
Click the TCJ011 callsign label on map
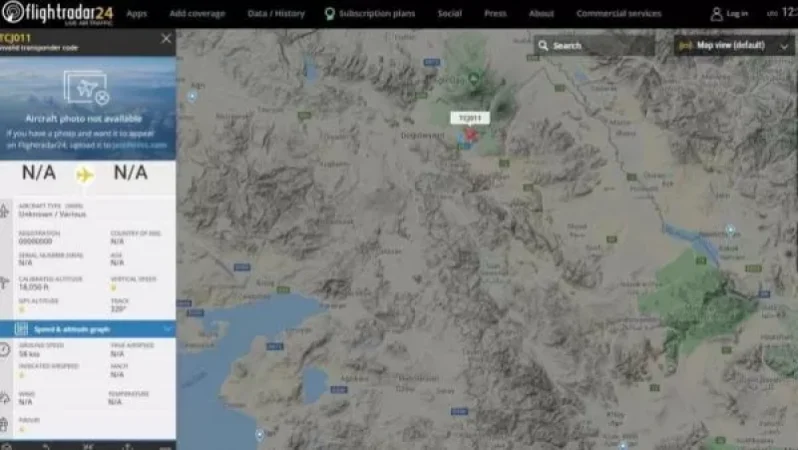click(470, 117)
